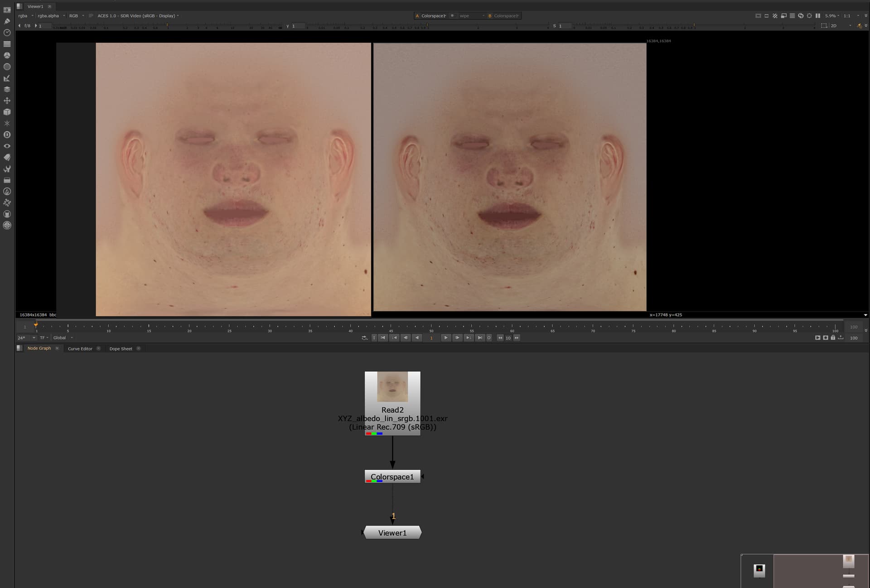Image resolution: width=870 pixels, height=588 pixels.
Task: Click the viewer refresh icon
Action: (801, 16)
